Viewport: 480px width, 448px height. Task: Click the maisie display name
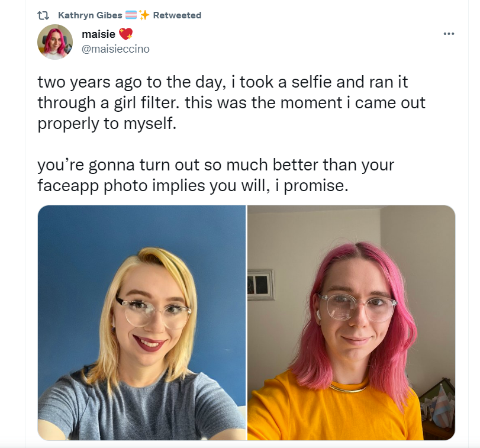pos(98,34)
